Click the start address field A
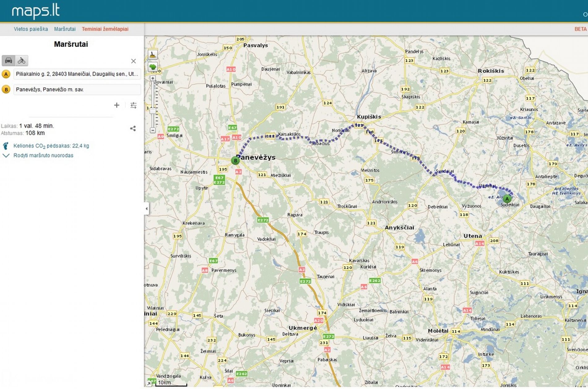 pyautogui.click(x=77, y=74)
